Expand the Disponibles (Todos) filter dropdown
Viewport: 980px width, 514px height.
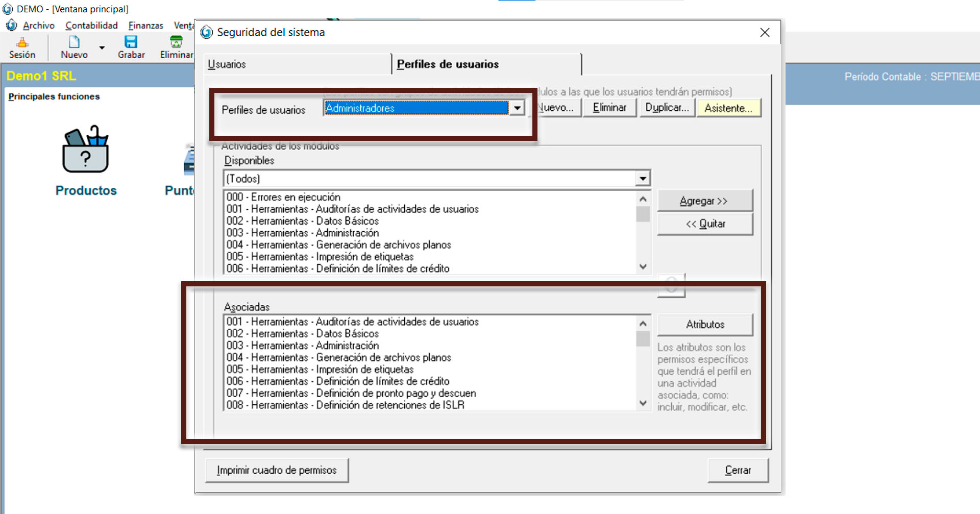click(643, 179)
